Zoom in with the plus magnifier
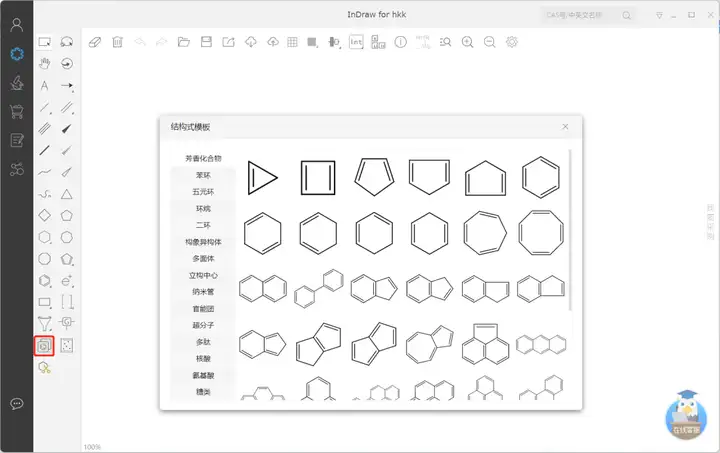Screen dimensions: 720x453 coord(467,42)
